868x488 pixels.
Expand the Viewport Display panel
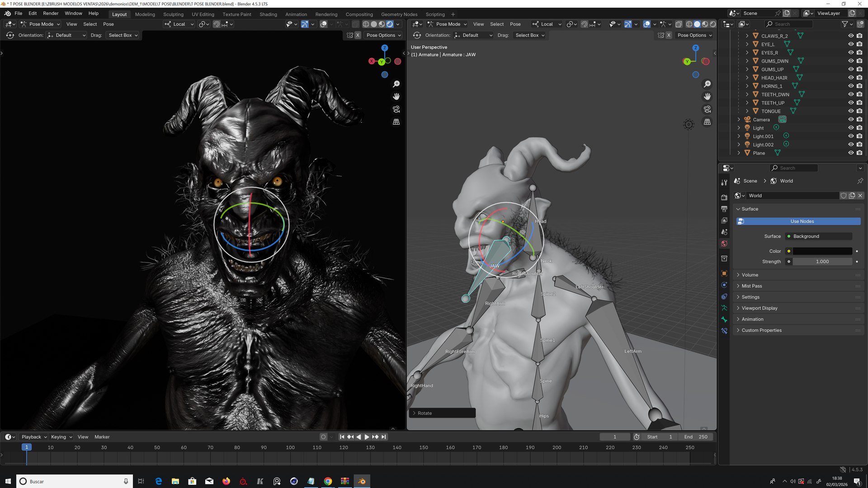(798, 308)
